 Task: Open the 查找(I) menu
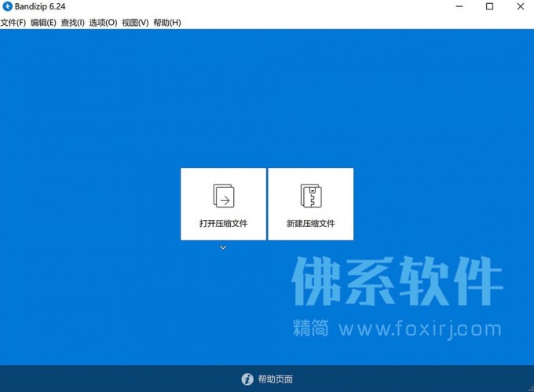[72, 23]
